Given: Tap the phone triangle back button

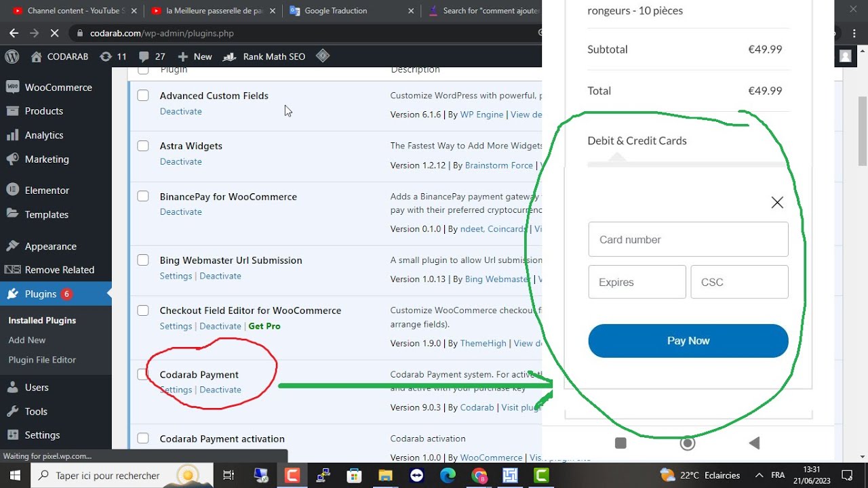Looking at the screenshot, I should (754, 443).
